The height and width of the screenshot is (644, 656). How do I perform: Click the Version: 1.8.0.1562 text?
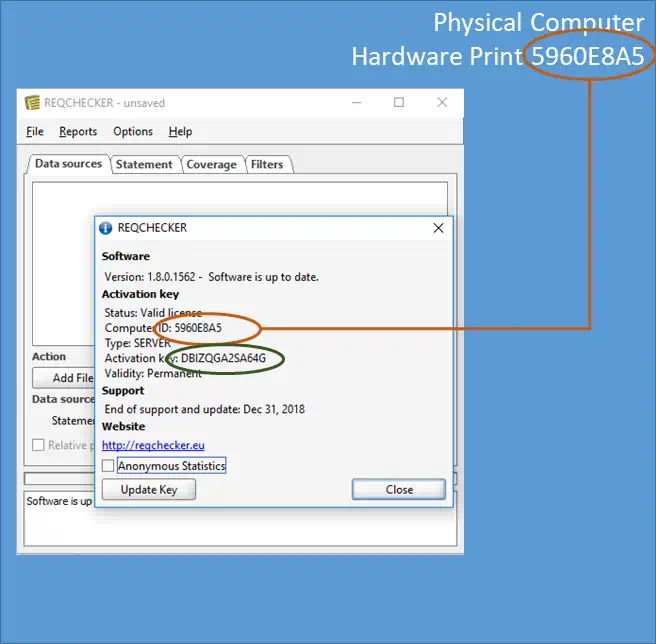[150, 277]
